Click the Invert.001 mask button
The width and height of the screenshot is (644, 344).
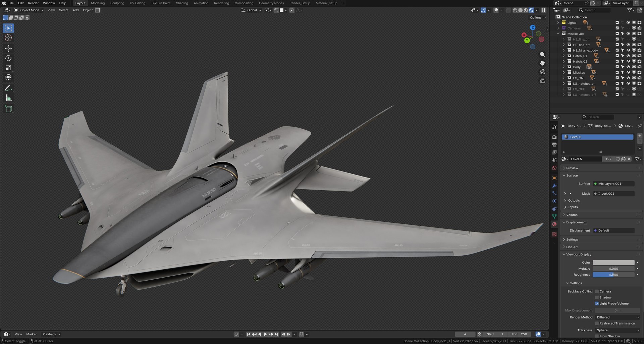[613, 194]
